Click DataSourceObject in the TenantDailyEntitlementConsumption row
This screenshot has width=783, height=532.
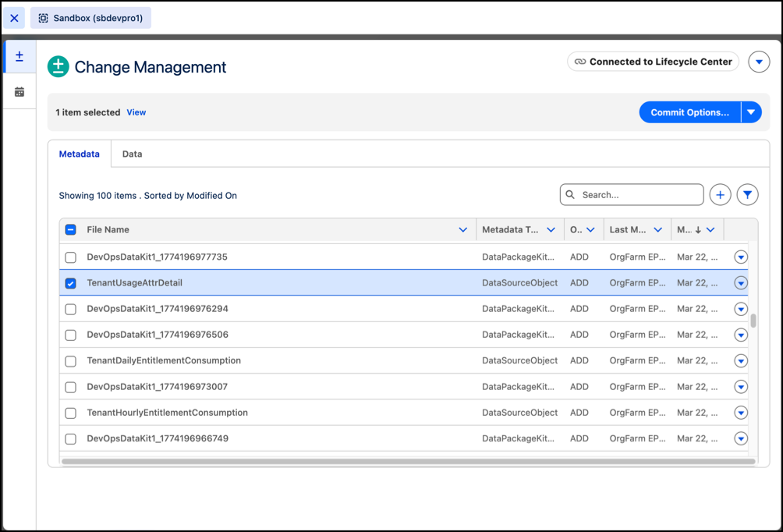pos(519,360)
